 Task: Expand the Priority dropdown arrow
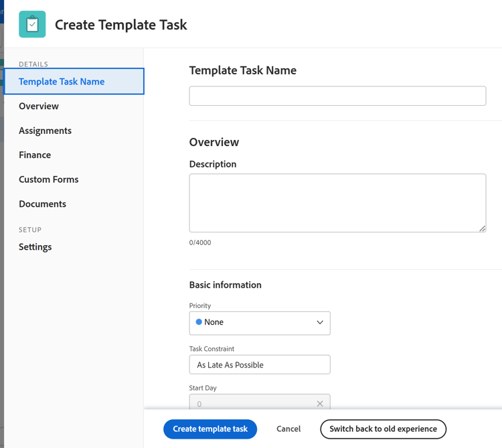coord(319,323)
